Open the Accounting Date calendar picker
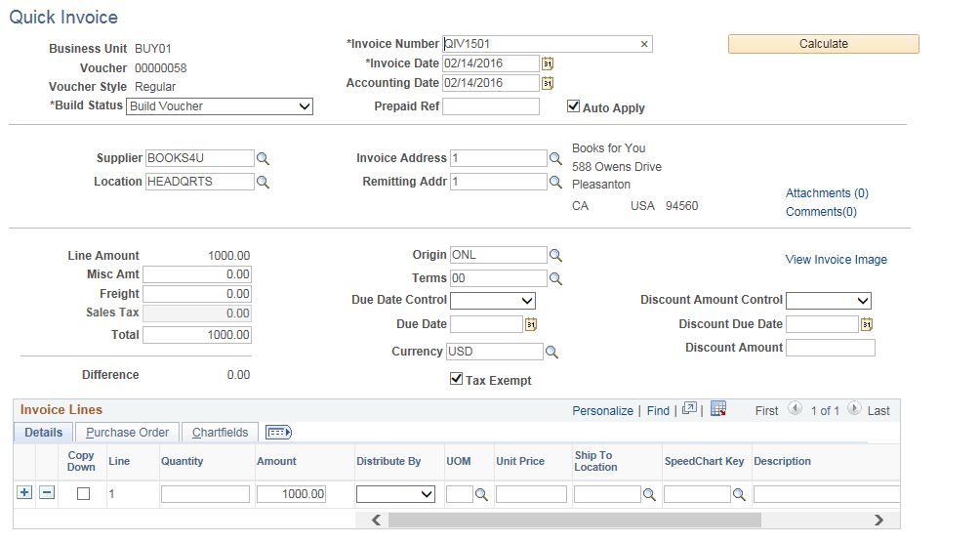This screenshot has width=980, height=543. pyautogui.click(x=548, y=83)
